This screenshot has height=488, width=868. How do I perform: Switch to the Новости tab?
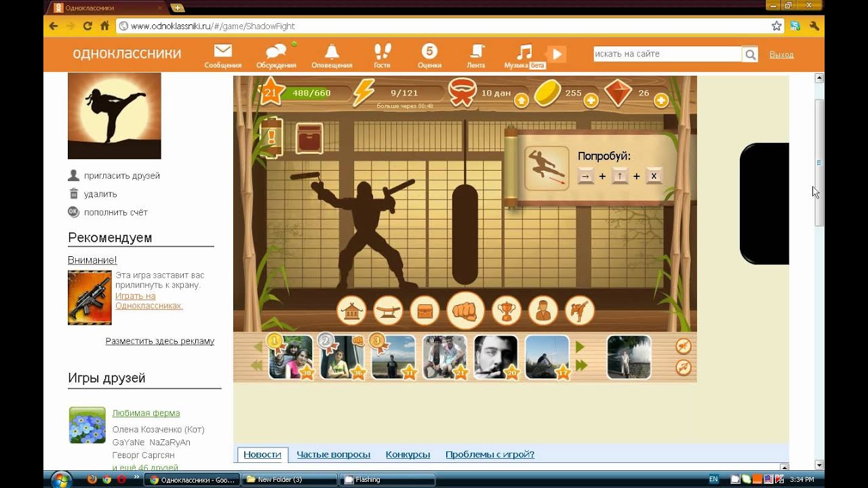pos(262,454)
